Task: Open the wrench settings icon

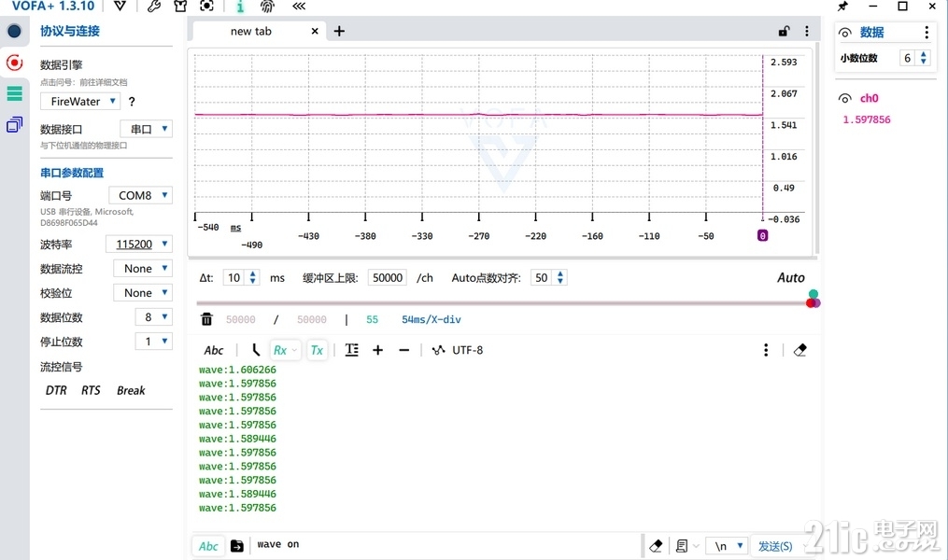Action: pyautogui.click(x=154, y=6)
